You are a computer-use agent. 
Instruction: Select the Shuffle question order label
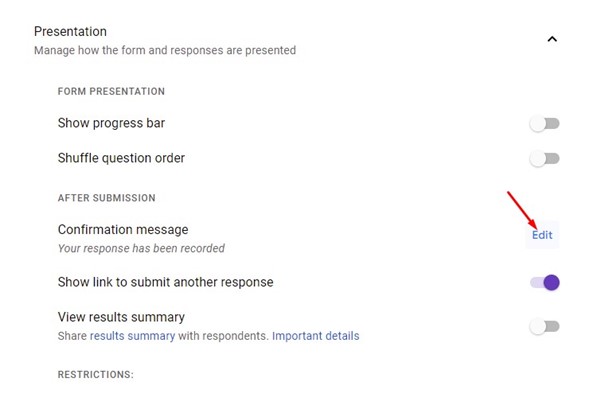pos(121,158)
